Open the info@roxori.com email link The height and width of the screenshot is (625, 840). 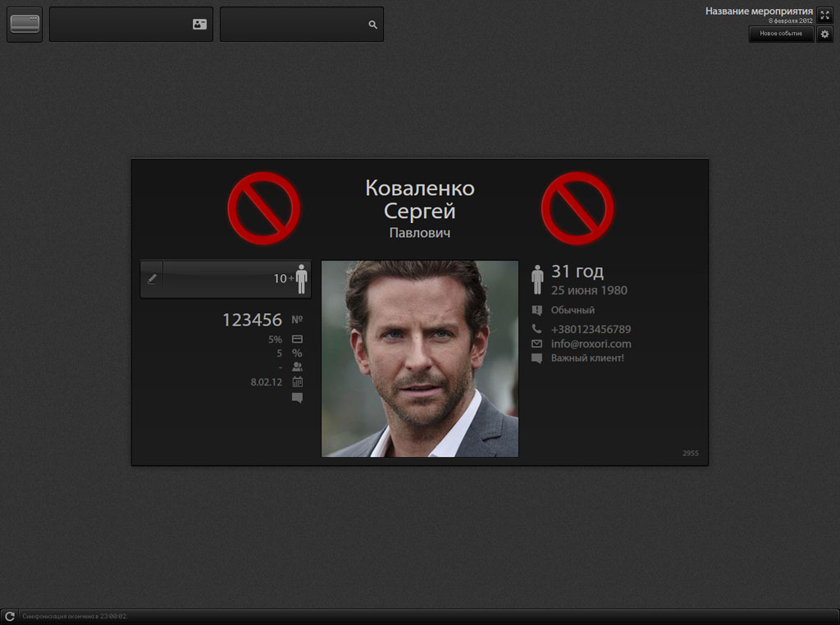(x=591, y=344)
